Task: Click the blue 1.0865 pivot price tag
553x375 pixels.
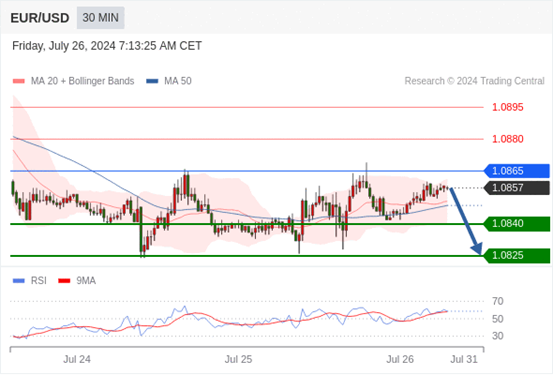Action: (517, 171)
